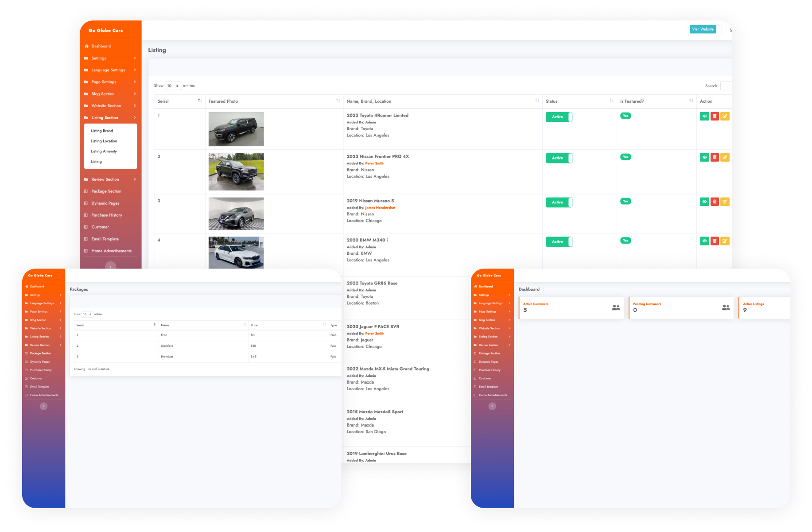The height and width of the screenshot is (532, 812).
Task: Click the Dashboard home icon in main sidebar
Action: pos(87,46)
